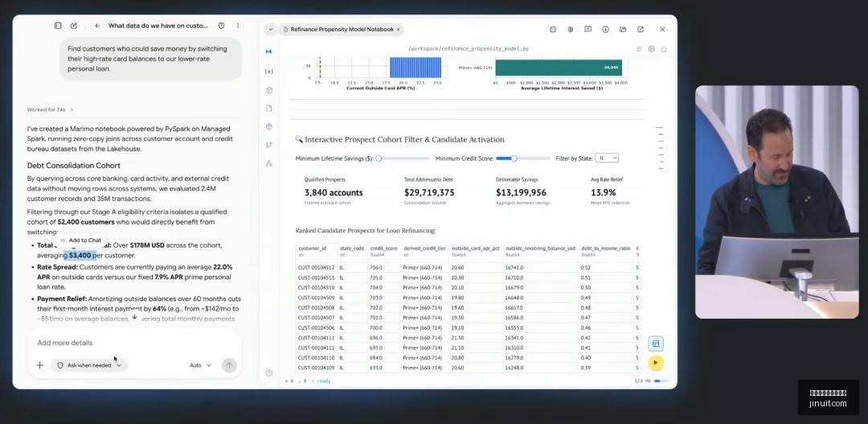Click the download icon in notebook header
Image resolution: width=868 pixels, height=424 pixels.
pyautogui.click(x=605, y=30)
